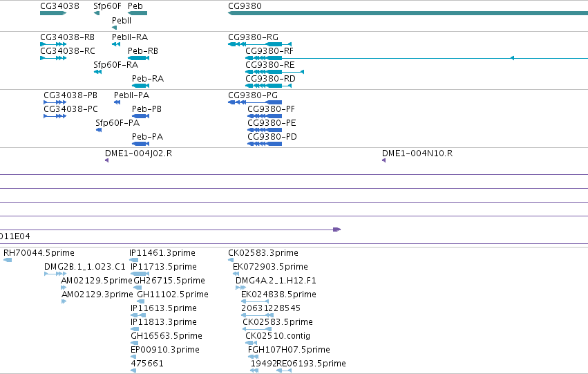This screenshot has width=588, height=374.
Task: Select the Peb-RA transcript label
Action: coord(148,79)
